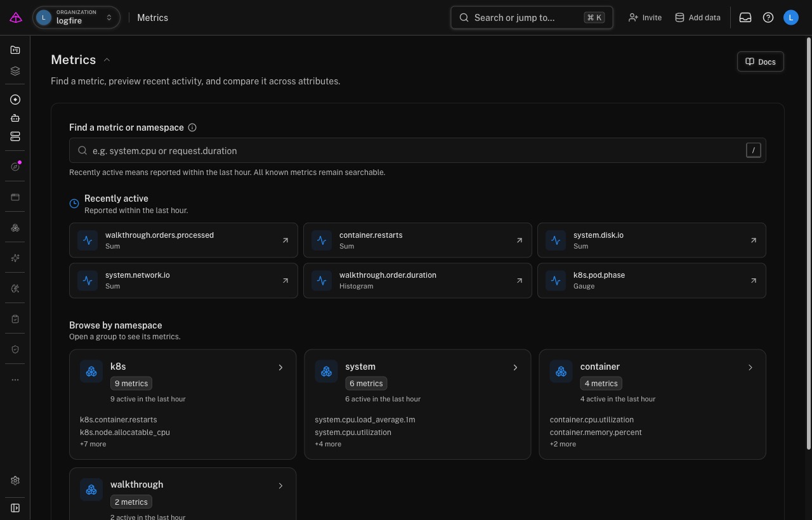Open the dashboards panel icon in the sidebar
812x520 pixels.
(x=15, y=50)
